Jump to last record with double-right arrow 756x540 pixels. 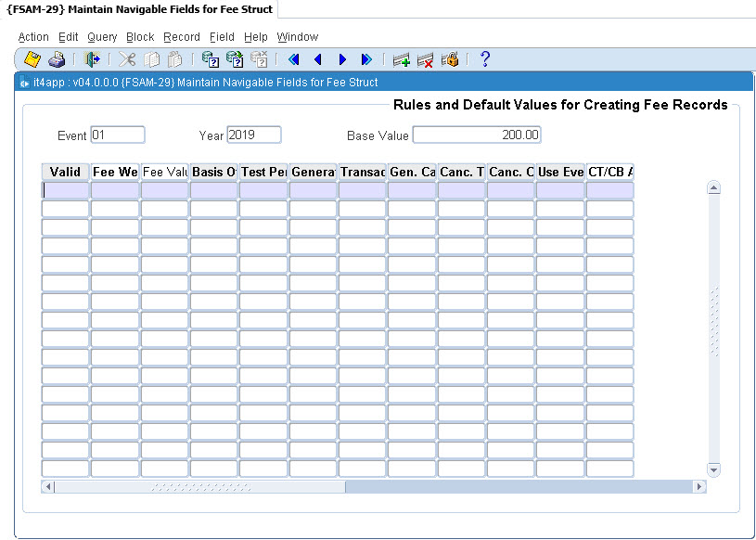click(x=366, y=59)
